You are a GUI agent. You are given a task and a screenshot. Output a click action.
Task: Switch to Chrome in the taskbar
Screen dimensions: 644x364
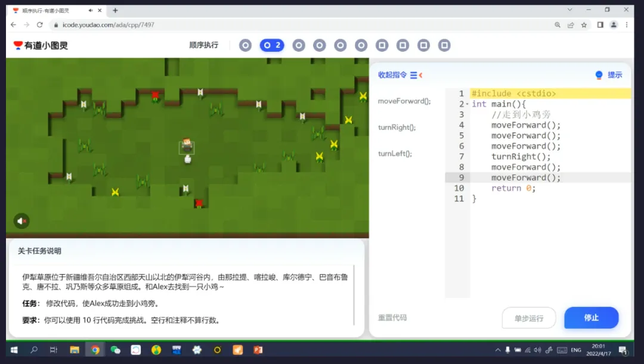click(95, 350)
